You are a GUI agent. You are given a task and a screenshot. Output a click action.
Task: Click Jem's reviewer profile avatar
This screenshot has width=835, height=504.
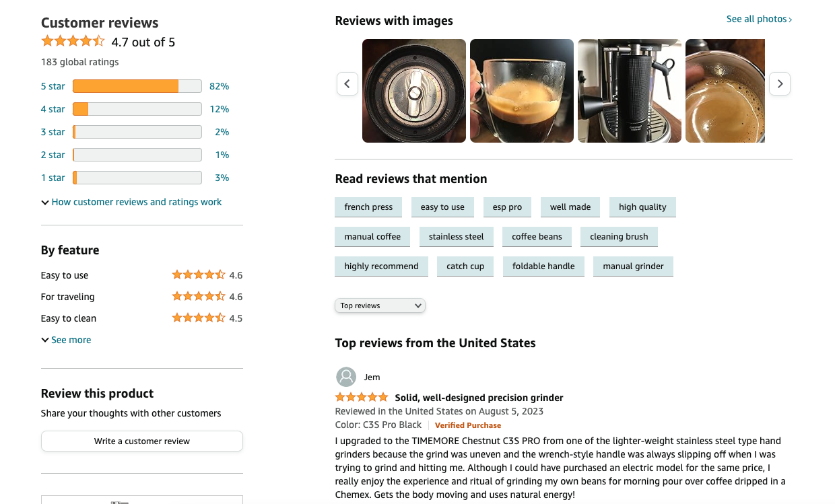coord(346,377)
